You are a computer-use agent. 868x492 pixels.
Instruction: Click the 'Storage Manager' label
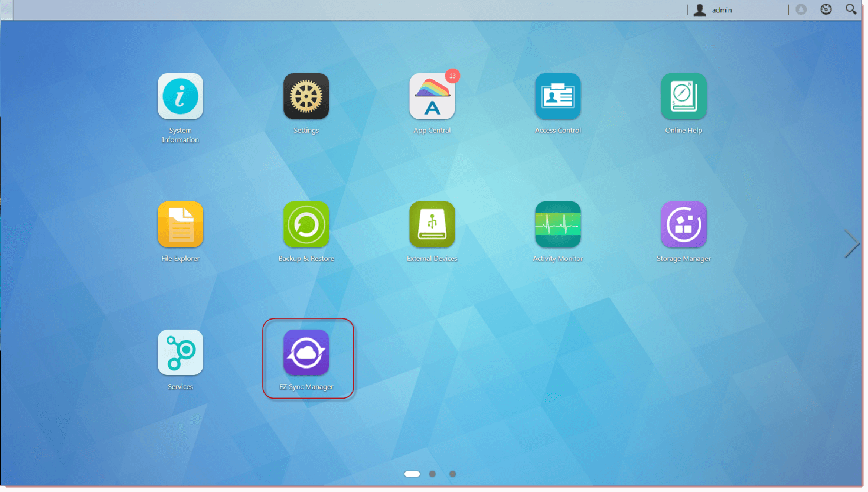(x=683, y=259)
